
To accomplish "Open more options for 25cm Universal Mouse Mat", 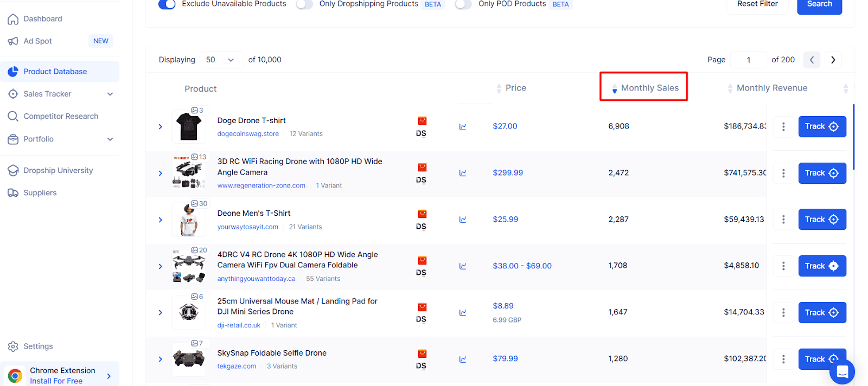I will coord(783,312).
